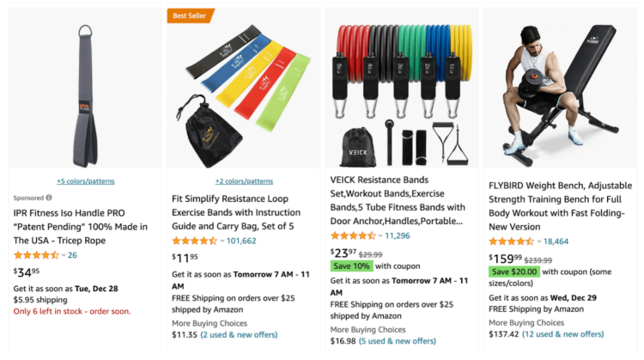Open the Fit Simplify loop bands image
The width and height of the screenshot is (644, 360).
coord(243,90)
